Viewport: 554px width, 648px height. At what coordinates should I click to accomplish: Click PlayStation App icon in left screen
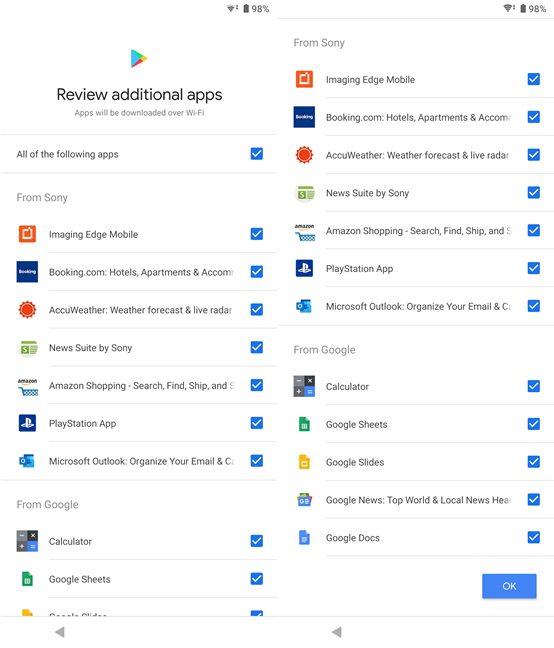(27, 423)
